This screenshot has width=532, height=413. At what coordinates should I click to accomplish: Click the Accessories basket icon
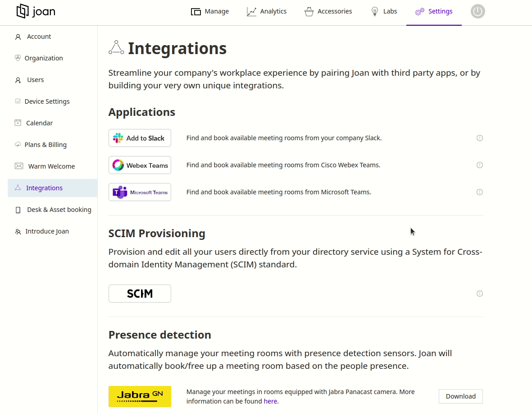(x=309, y=12)
